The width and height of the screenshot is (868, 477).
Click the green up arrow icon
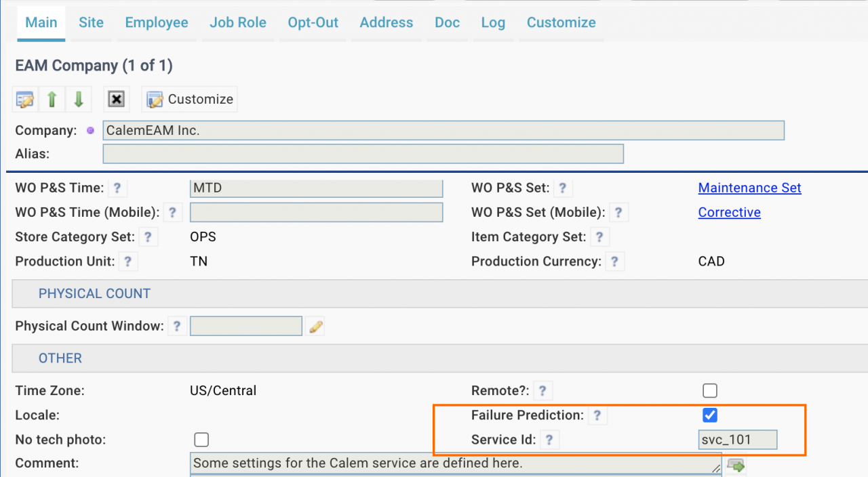coord(52,100)
